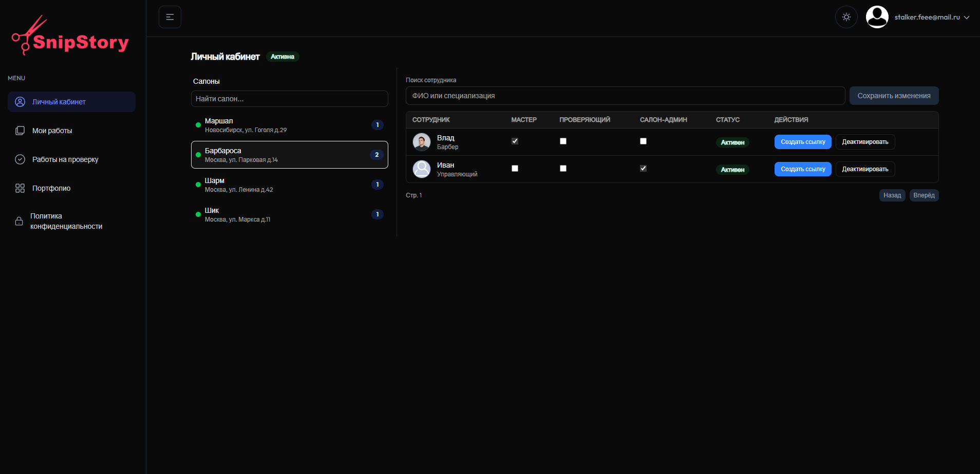980x474 pixels.
Task: Open account dropdown chevron next to email
Action: coord(967,17)
